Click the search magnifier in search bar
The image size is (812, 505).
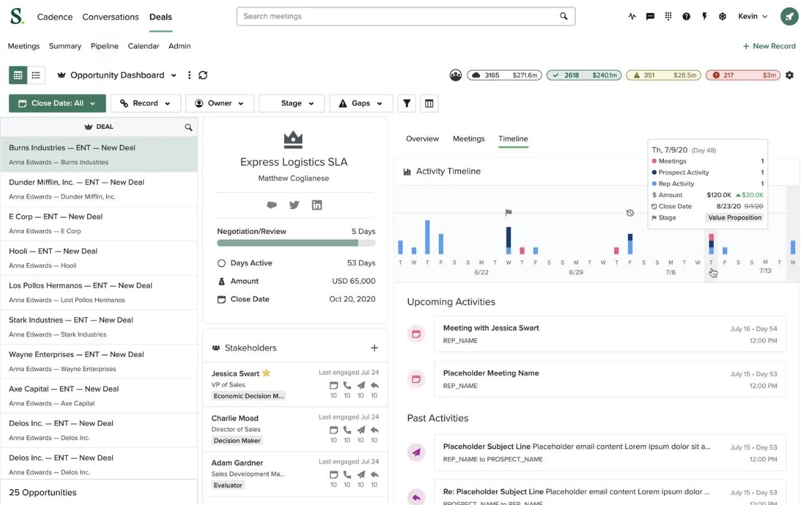pyautogui.click(x=563, y=16)
